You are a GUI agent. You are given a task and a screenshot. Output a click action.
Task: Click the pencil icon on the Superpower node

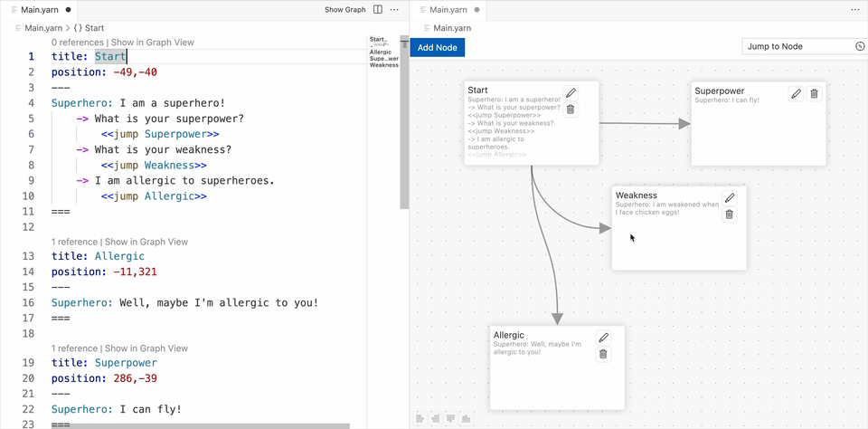point(796,93)
